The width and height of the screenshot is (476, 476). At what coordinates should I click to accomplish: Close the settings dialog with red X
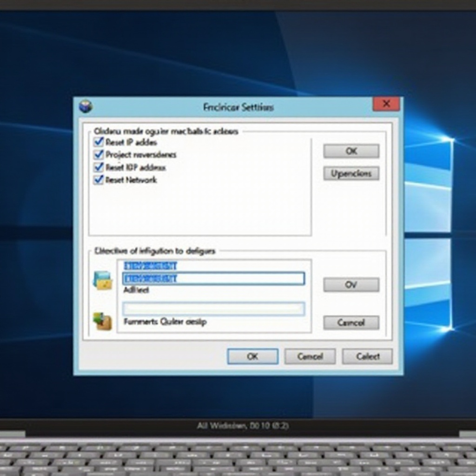386,104
